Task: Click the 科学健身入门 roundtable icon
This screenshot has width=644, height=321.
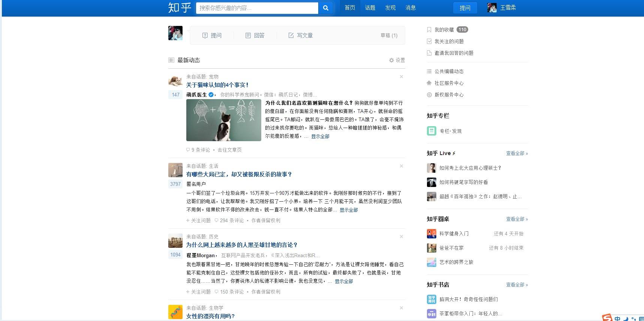Action: click(431, 234)
